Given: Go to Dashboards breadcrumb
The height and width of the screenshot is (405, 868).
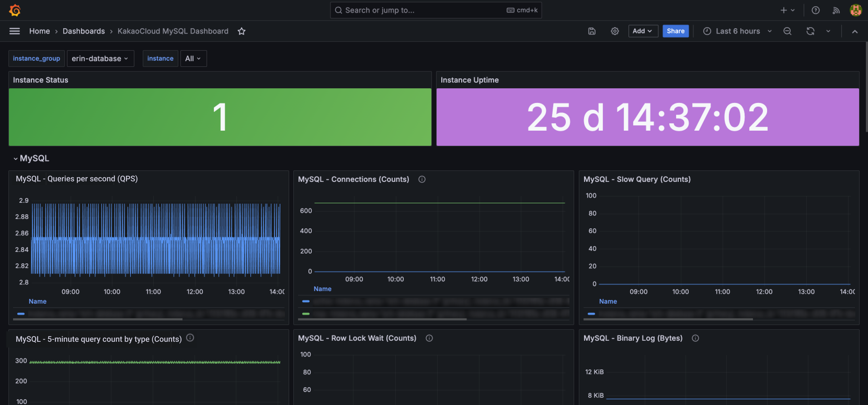Looking at the screenshot, I should (84, 31).
